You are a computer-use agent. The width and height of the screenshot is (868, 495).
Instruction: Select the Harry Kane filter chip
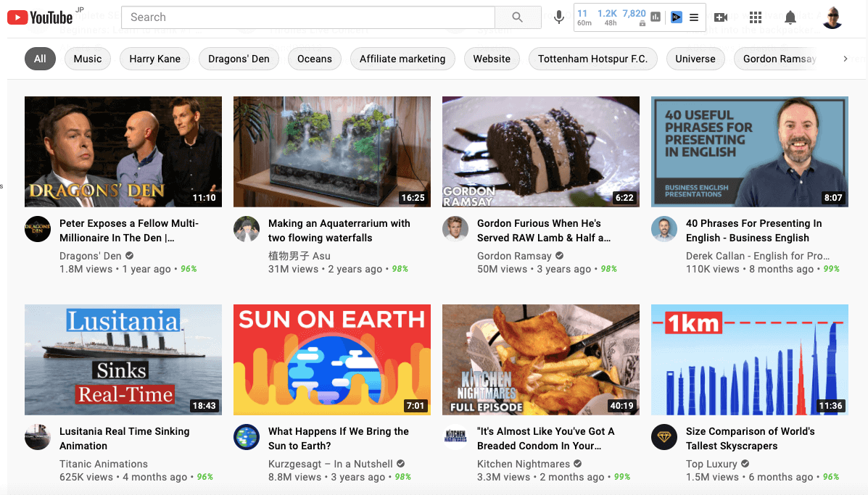(x=154, y=59)
